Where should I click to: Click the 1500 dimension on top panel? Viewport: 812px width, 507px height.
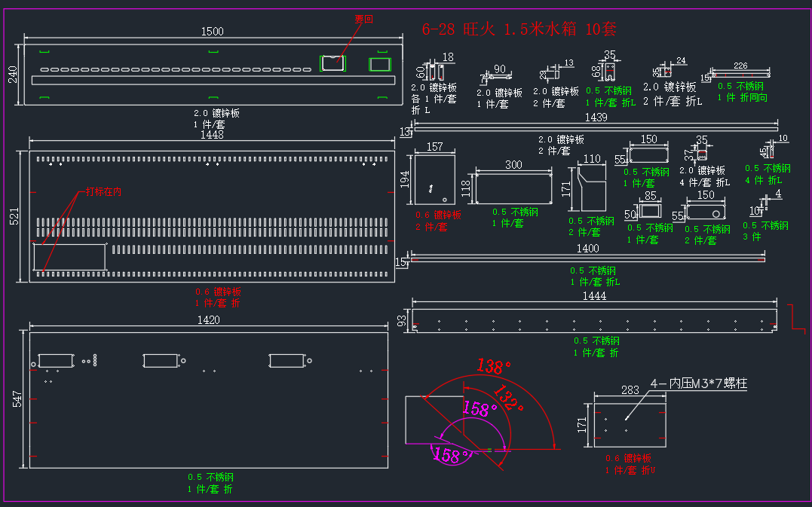(213, 32)
